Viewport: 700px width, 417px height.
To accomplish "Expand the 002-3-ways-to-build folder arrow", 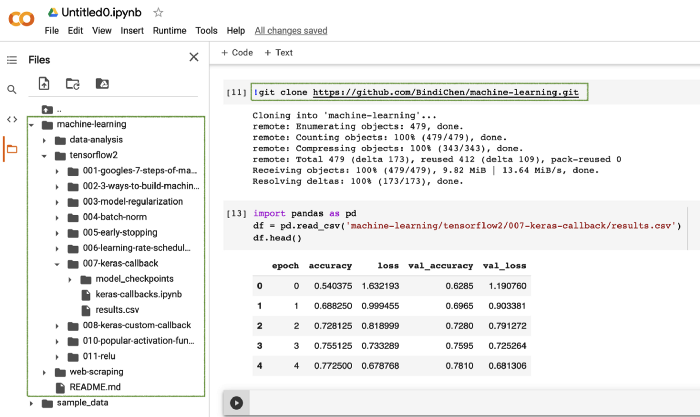I will (57, 187).
